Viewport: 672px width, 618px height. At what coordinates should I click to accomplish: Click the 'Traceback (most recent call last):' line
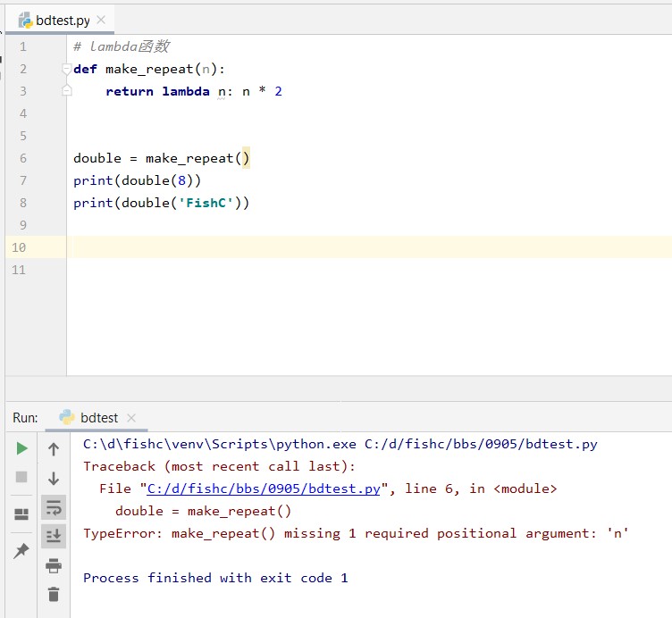[x=219, y=466]
